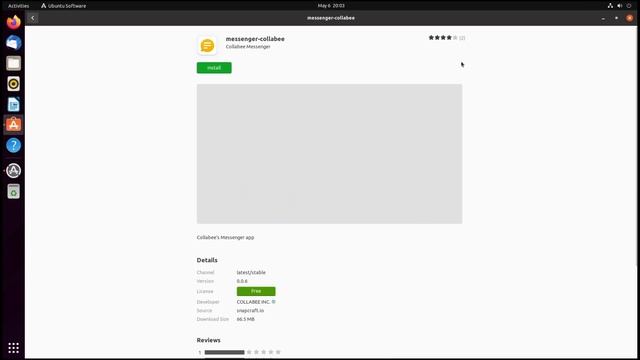Click the network status icon in top bar
Viewport: 640px width, 360px height.
click(x=610, y=6)
